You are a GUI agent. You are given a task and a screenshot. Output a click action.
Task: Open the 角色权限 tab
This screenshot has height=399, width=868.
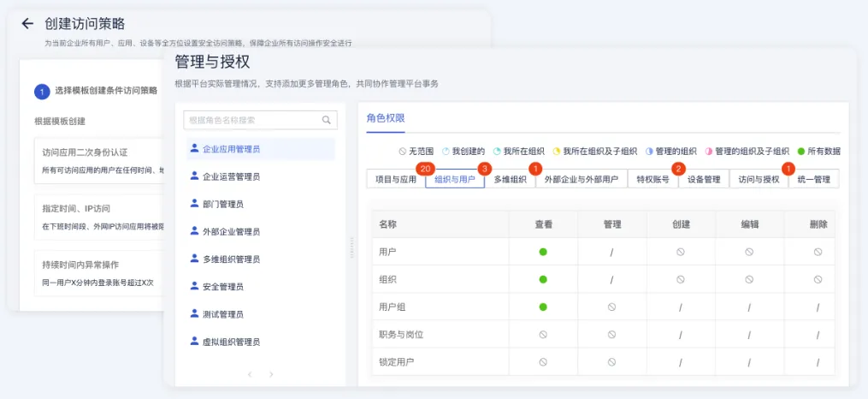point(386,118)
